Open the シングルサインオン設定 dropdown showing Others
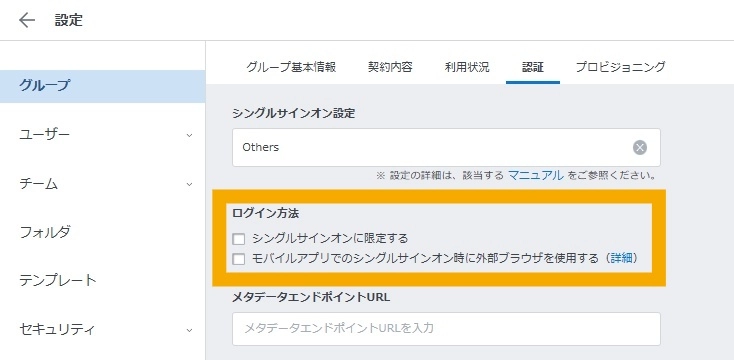Image resolution: width=734 pixels, height=360 pixels. (x=446, y=147)
